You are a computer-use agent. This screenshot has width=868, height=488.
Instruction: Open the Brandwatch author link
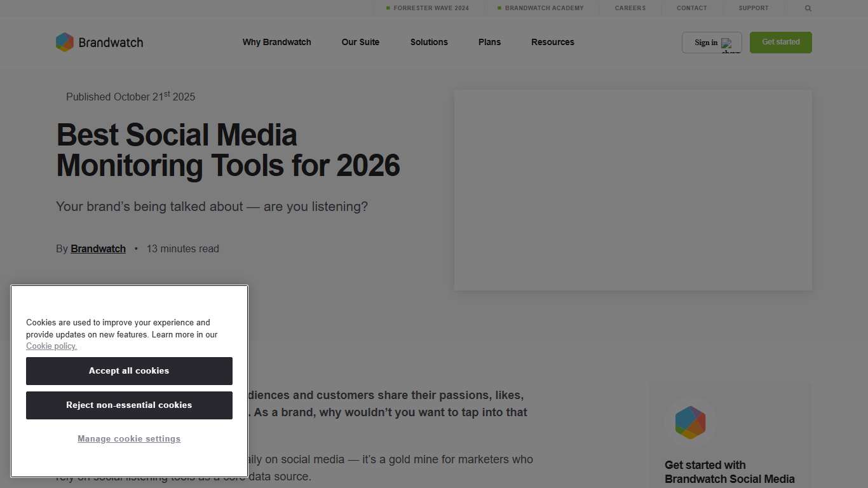[x=98, y=248]
